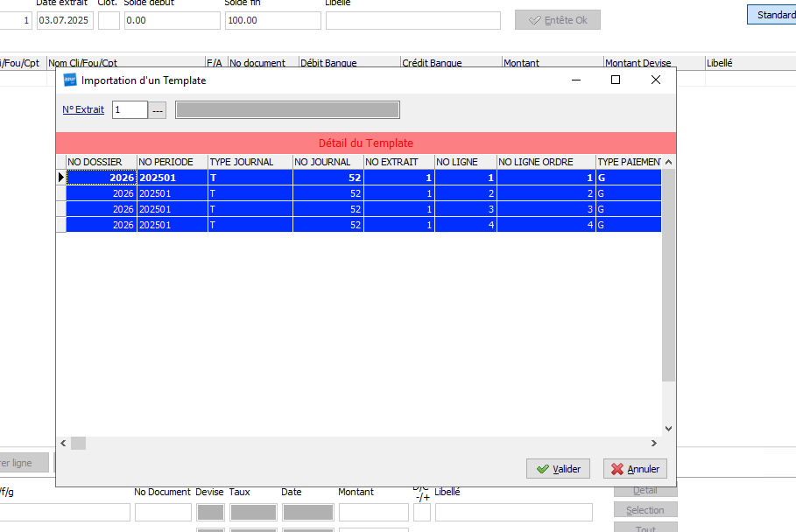
Task: Click NO PERIODE cell 202501 in first row
Action: point(173,178)
